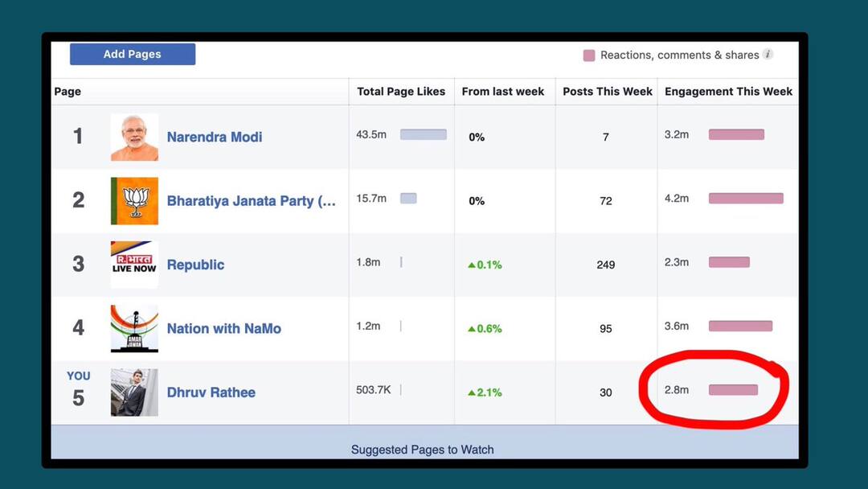Click Narendra Modi's blue page likes bar
This screenshot has height=489, width=868.
click(x=424, y=134)
